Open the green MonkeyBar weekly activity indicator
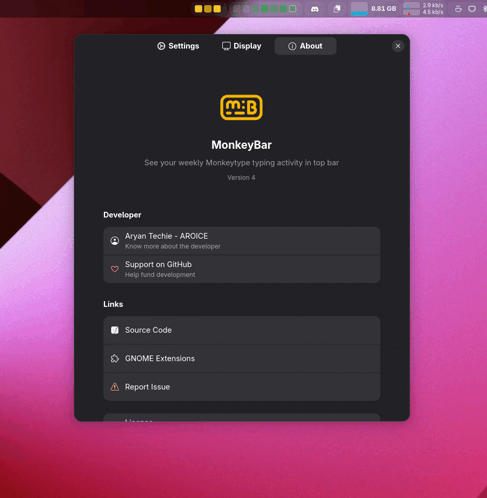This screenshot has width=487, height=498. tap(265, 9)
